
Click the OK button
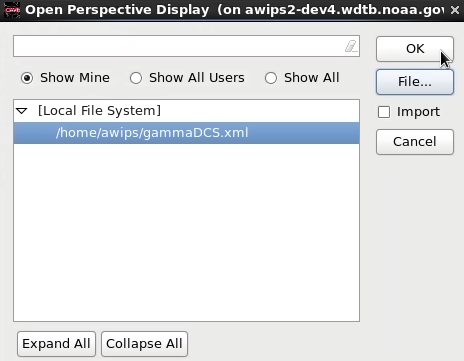tap(415, 49)
